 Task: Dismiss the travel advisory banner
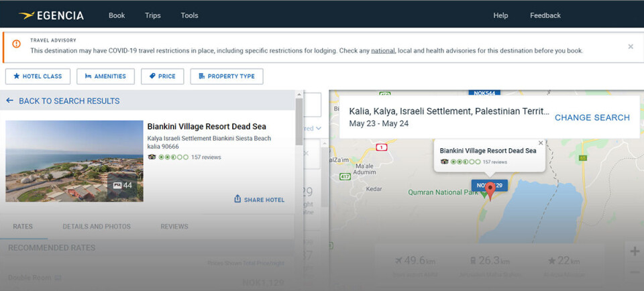tap(630, 46)
